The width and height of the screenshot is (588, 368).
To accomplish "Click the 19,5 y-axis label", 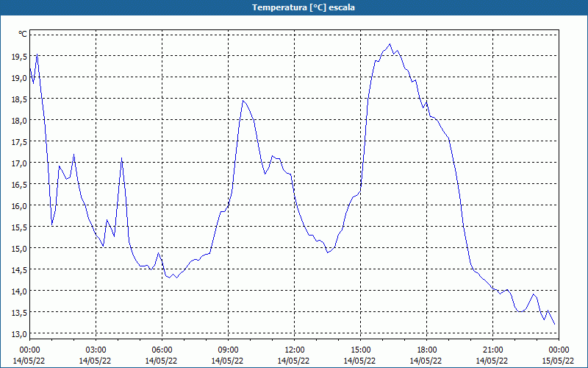I will click(20, 57).
